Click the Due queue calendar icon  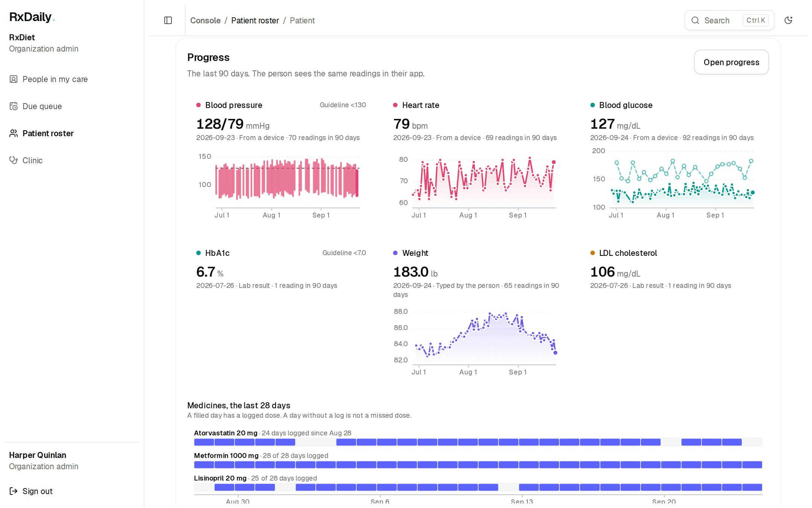[14, 106]
